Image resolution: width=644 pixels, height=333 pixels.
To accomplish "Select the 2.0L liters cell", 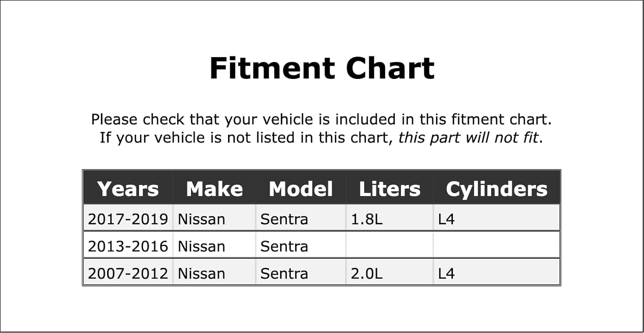I will 366,273.
